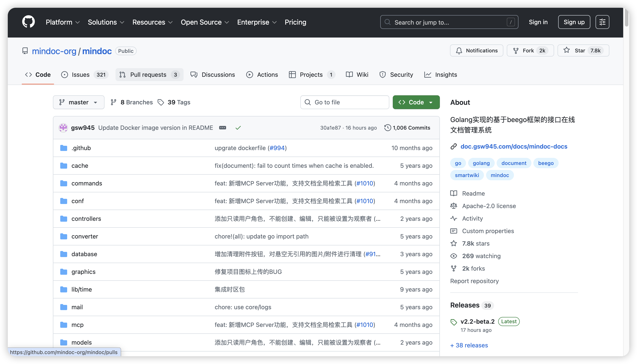Click the GitHub Octocat logo

click(28, 22)
